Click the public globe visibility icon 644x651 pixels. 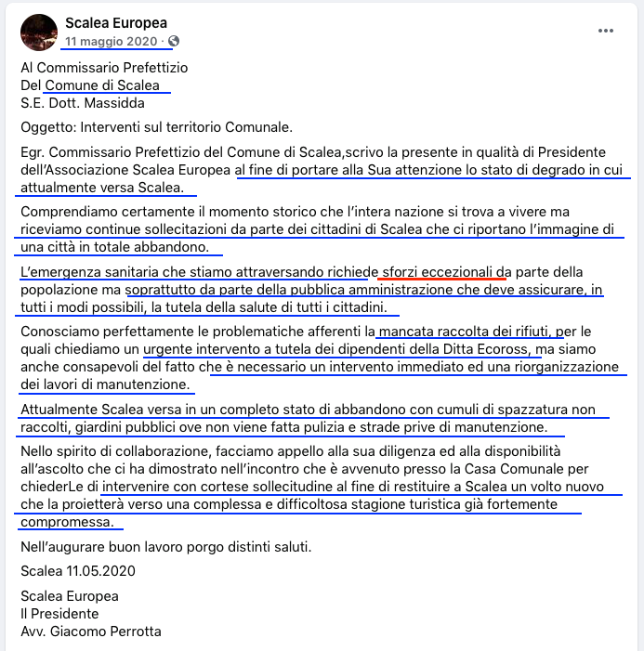pyautogui.click(x=174, y=41)
